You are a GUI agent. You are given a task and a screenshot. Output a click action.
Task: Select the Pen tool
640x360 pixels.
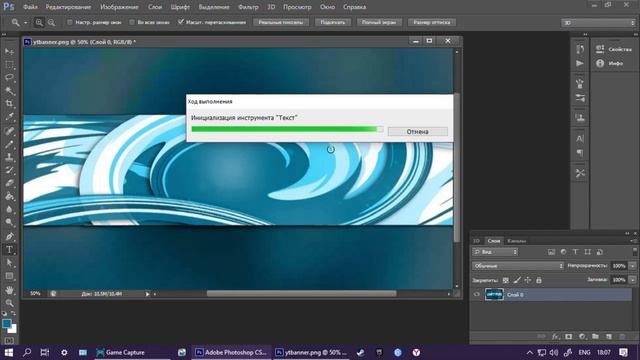pos(9,236)
